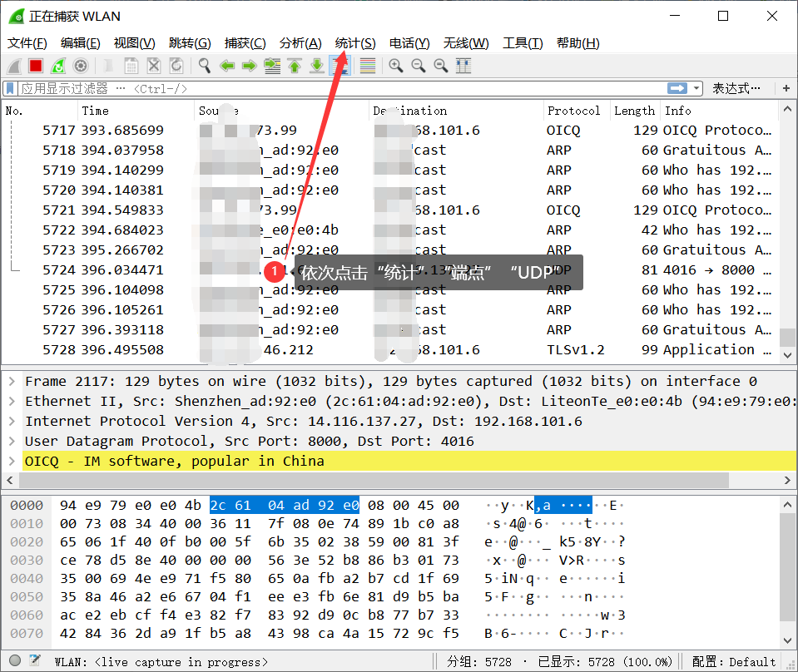Expand the User Datagram Protocol row
Image resolution: width=798 pixels, height=672 pixels.
coord(12,441)
